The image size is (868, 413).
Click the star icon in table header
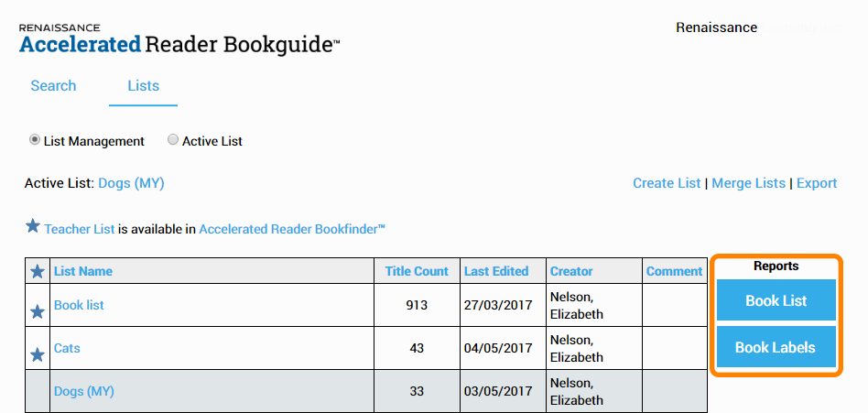point(38,271)
